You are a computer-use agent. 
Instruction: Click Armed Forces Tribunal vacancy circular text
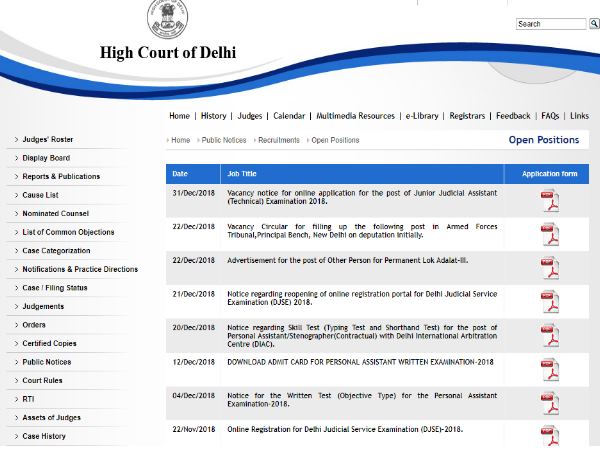(362, 231)
